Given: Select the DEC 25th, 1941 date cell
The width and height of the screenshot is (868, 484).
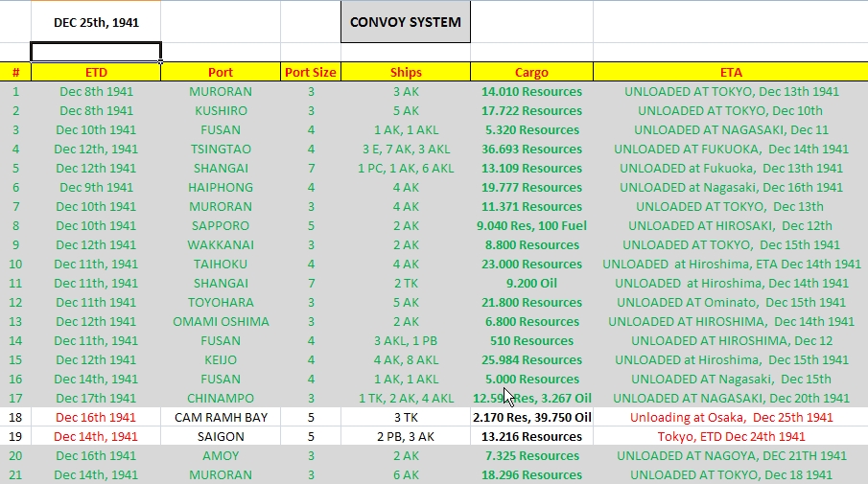Looking at the screenshot, I should pos(96,22).
